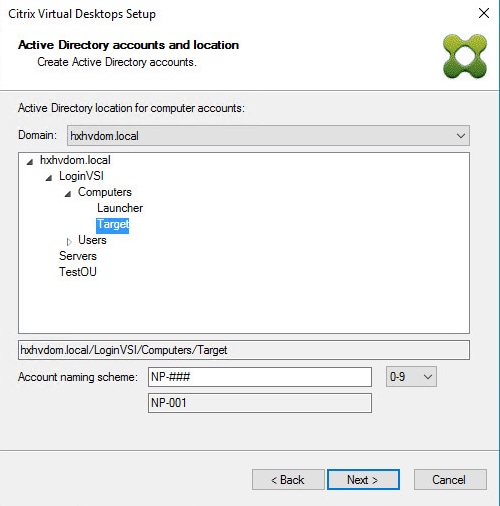Screen dimensions: 500x506
Task: Close the Citrix Virtual Desktops Setup window
Action: click(x=484, y=13)
